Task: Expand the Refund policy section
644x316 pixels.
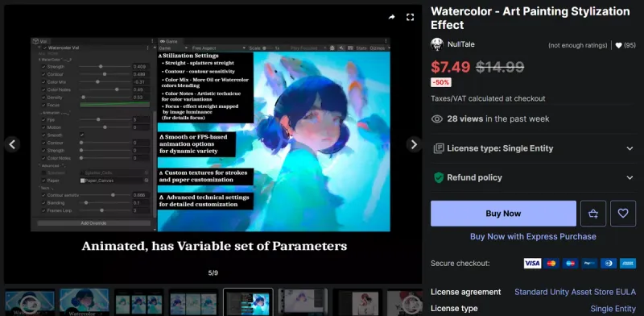Action: [x=533, y=177]
